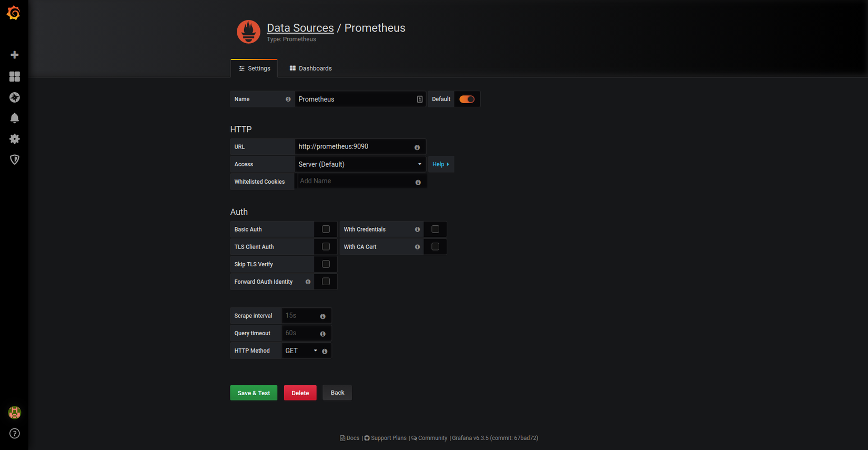Open the Explore compass icon

15,97
